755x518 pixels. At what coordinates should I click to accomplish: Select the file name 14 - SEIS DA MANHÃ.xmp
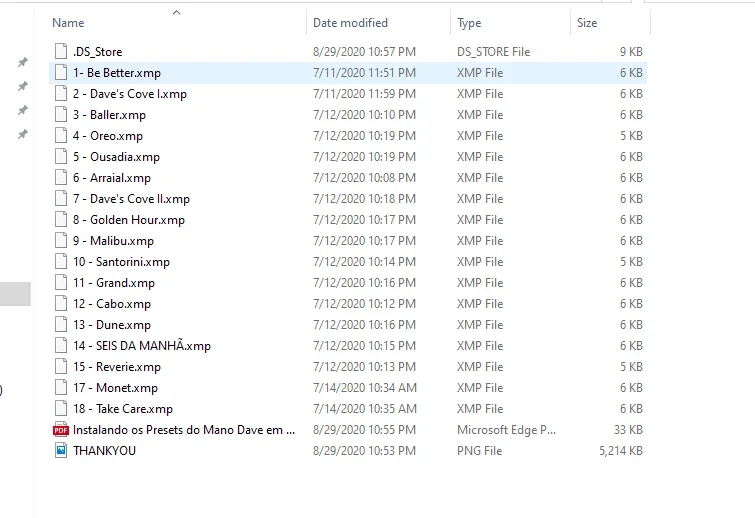click(x=142, y=345)
